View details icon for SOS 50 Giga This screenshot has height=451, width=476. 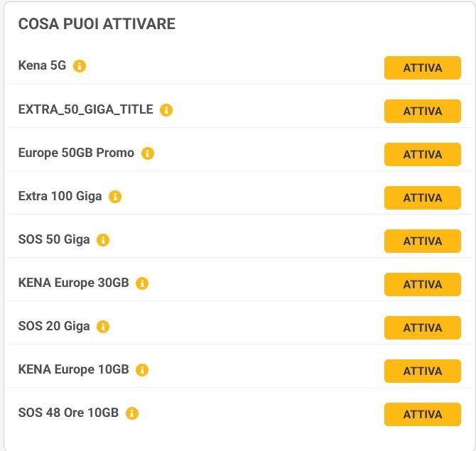pyautogui.click(x=103, y=240)
